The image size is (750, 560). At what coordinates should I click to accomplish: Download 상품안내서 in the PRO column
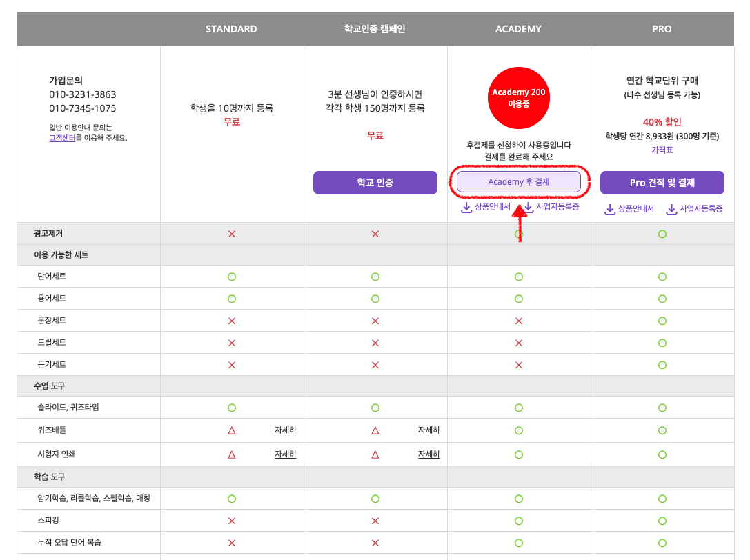629,209
